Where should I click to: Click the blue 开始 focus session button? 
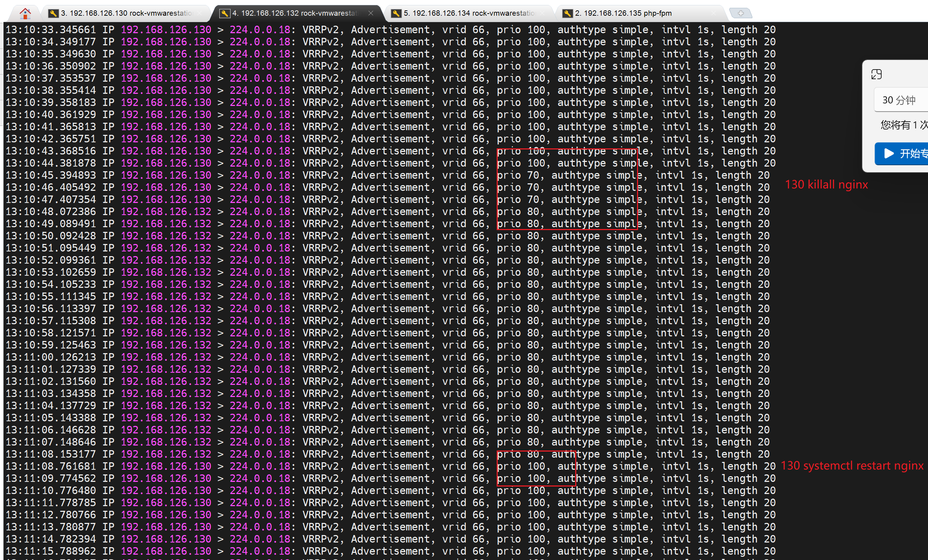click(x=902, y=153)
